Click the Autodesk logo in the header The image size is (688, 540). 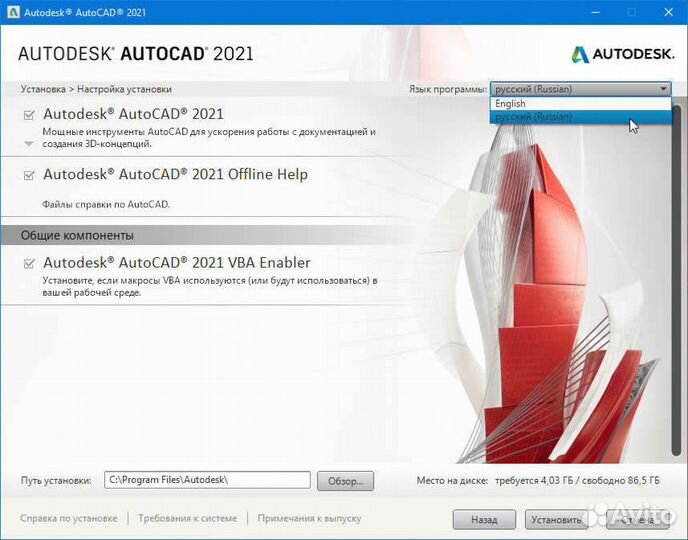[620, 54]
